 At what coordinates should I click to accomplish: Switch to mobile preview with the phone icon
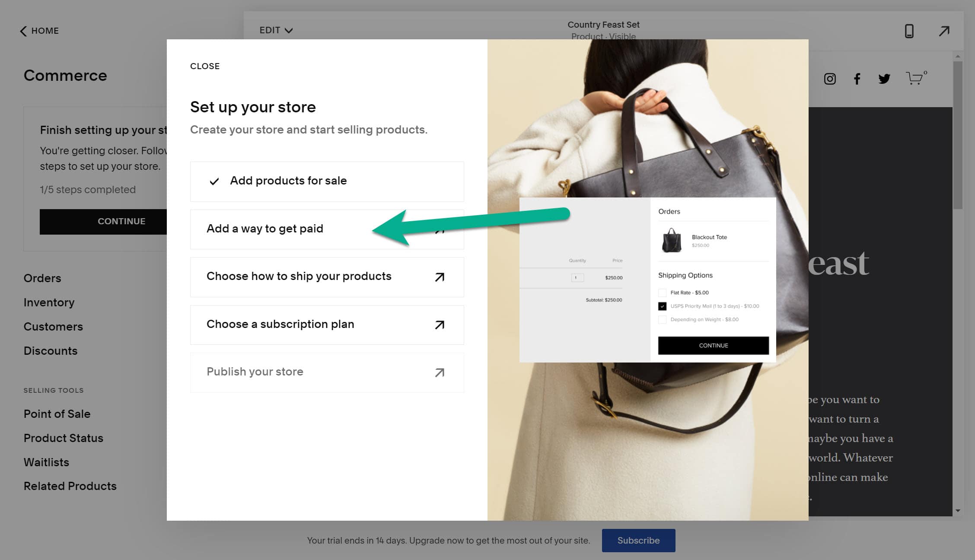click(909, 31)
